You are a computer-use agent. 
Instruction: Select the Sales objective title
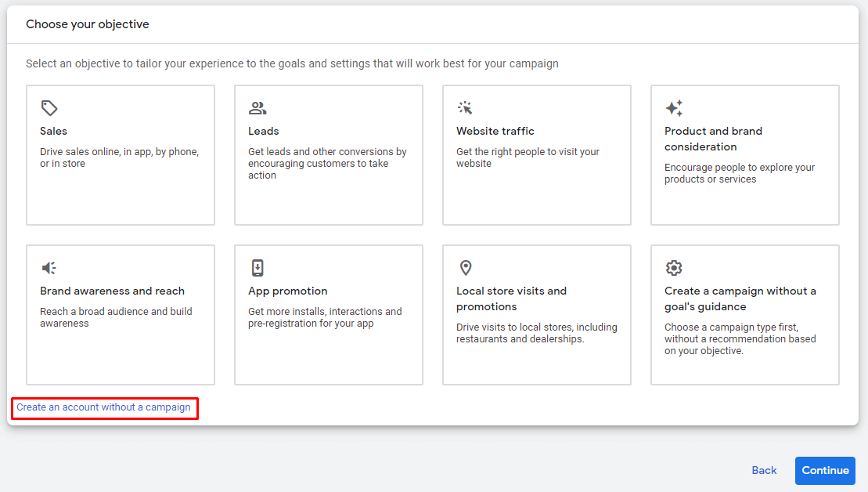(53, 132)
